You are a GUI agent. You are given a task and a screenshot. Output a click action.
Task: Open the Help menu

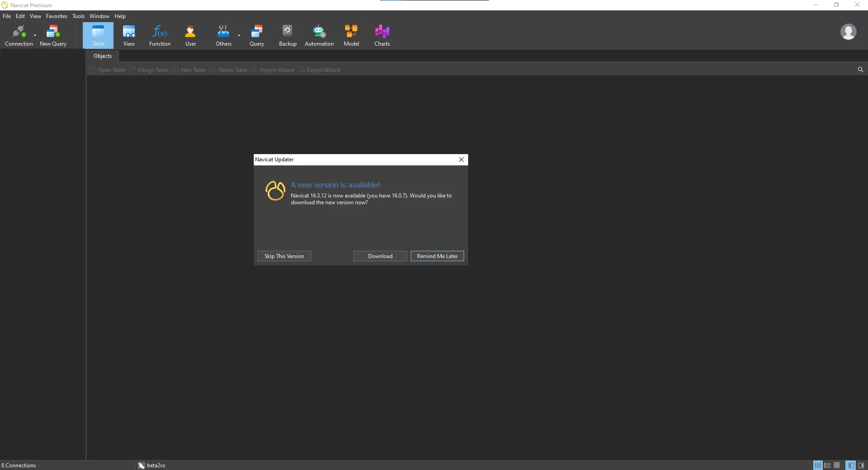click(x=120, y=16)
